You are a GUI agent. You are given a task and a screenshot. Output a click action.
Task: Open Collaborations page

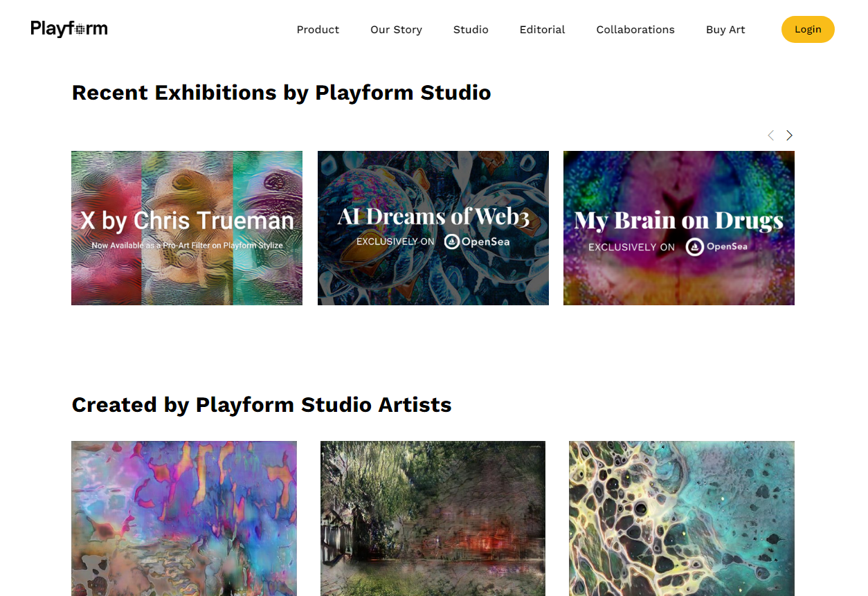(x=635, y=30)
